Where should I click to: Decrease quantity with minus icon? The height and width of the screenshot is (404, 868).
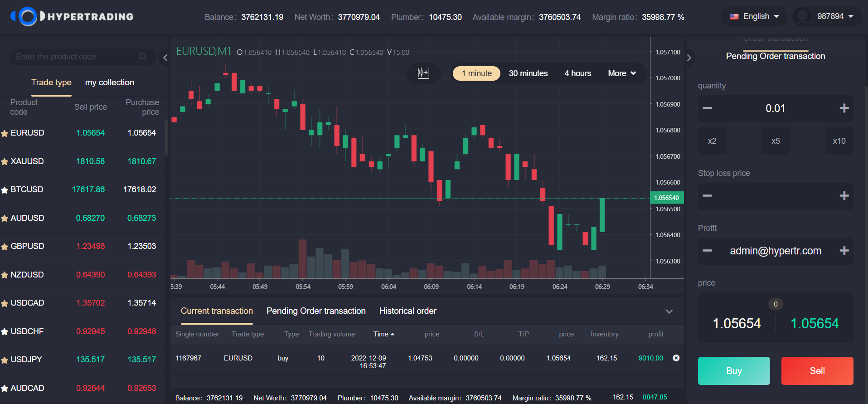707,108
